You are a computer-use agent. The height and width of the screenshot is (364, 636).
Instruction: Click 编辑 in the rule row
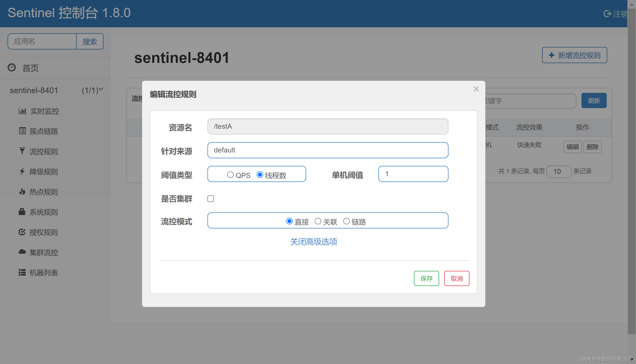tap(572, 147)
